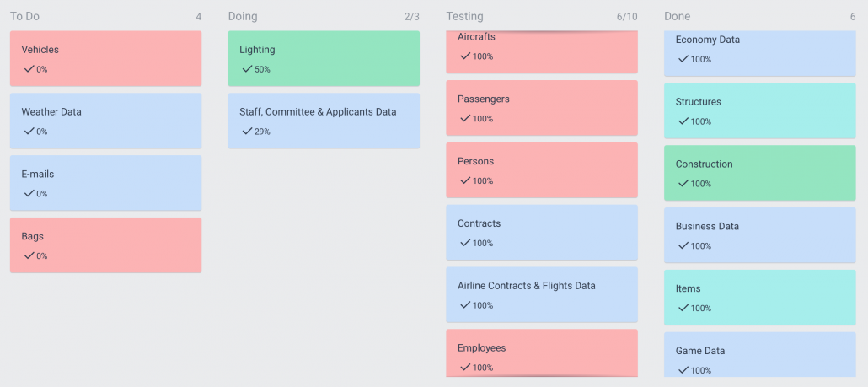Click checkmark icon on Staff, Committee & Applicants card
Image resolution: width=868 pixels, height=387 pixels.
tap(247, 132)
